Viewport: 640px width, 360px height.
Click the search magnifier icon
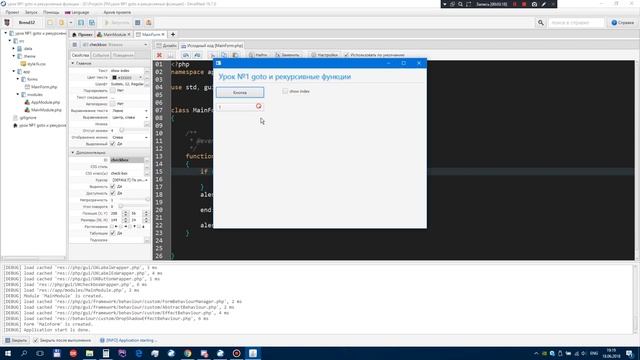(x=540, y=23)
